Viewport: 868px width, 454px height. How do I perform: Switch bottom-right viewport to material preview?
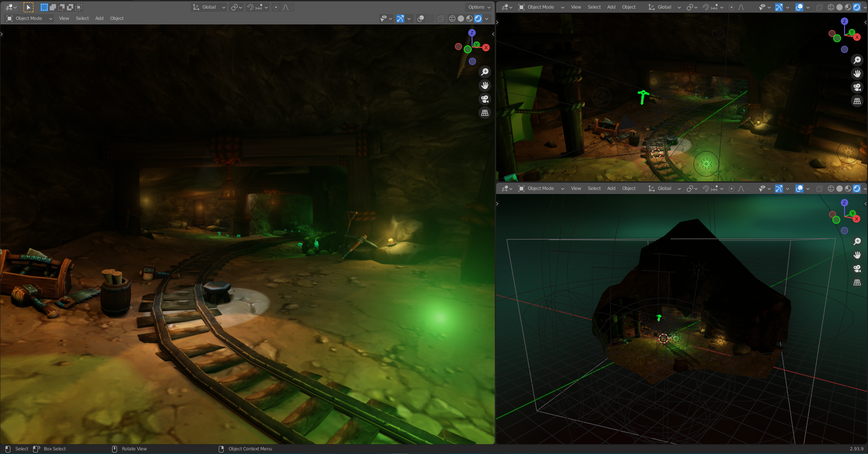(848, 189)
